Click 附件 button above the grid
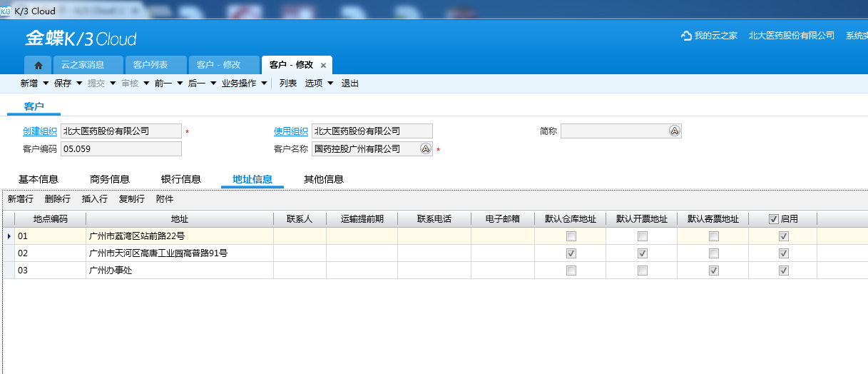 pos(165,199)
